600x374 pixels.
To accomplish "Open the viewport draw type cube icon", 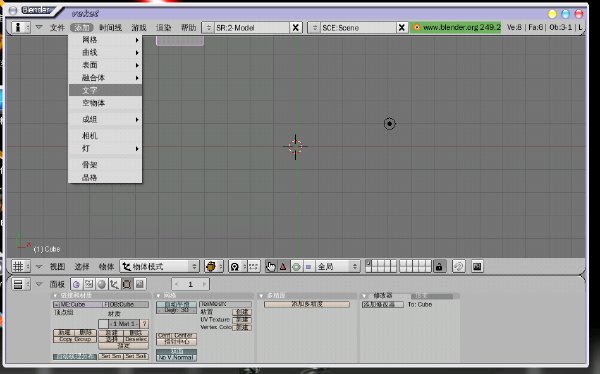I will pos(214,266).
